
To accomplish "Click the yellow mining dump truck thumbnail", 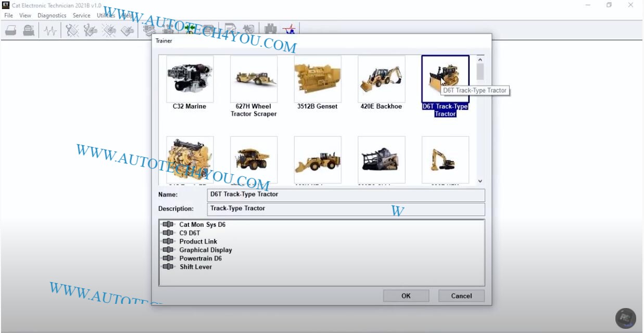I will (254, 160).
